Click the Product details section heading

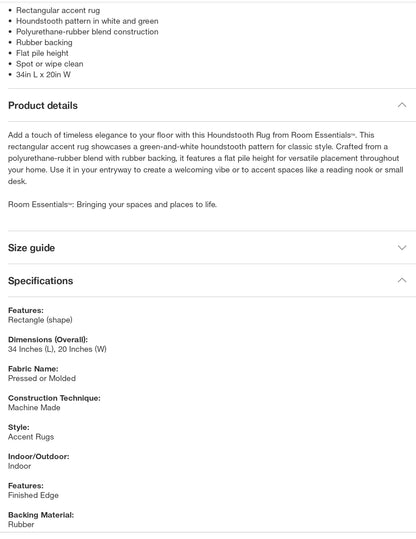pos(43,106)
